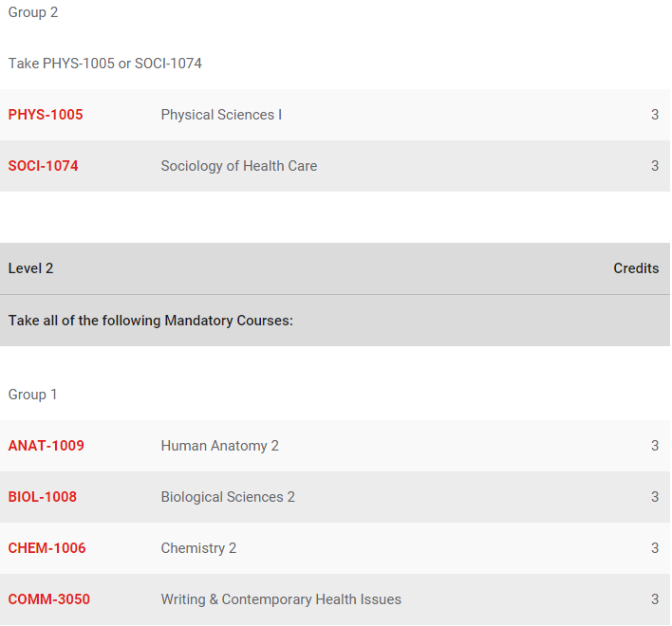Select Writing & Contemporary Health Issues title

[281, 599]
